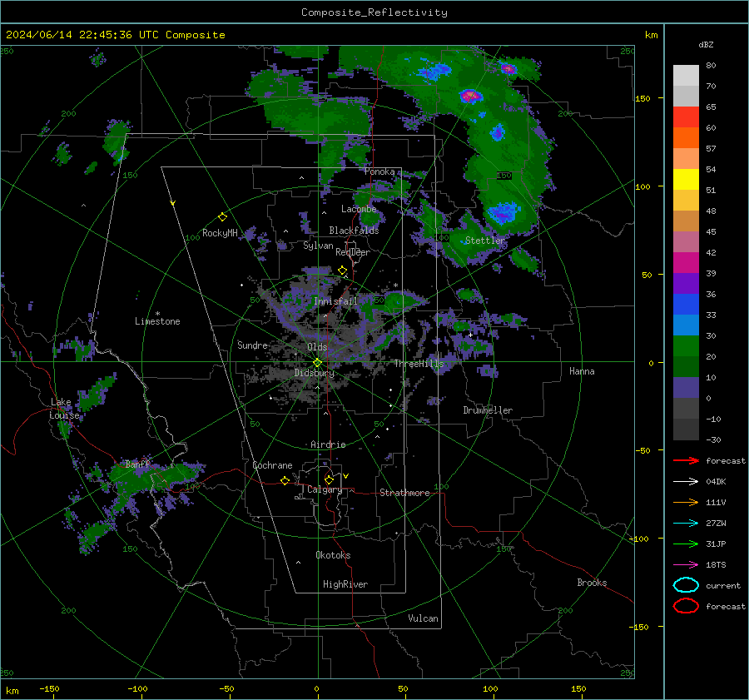The height and width of the screenshot is (700, 749).
Task: Select the orange 60–57 dBZ swatch
Action: click(x=686, y=138)
